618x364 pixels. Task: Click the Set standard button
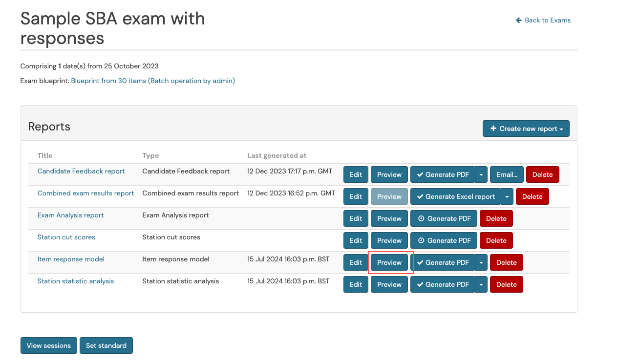(x=106, y=345)
